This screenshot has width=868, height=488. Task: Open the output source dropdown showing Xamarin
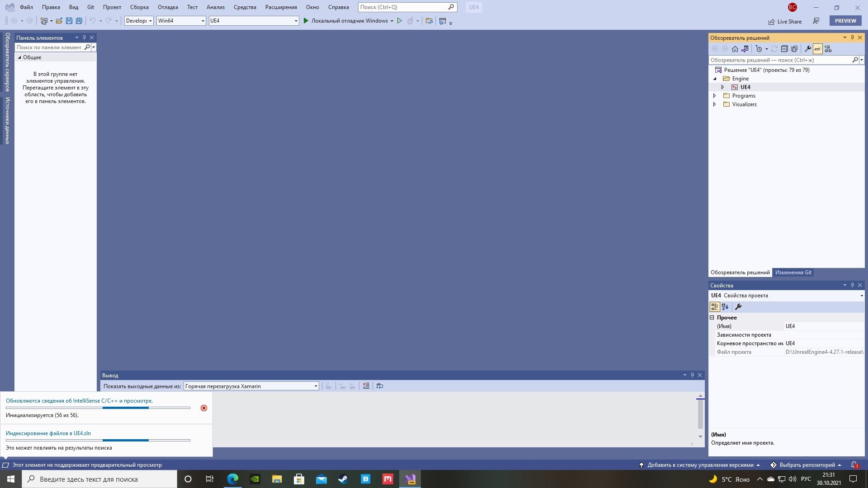[x=251, y=386]
